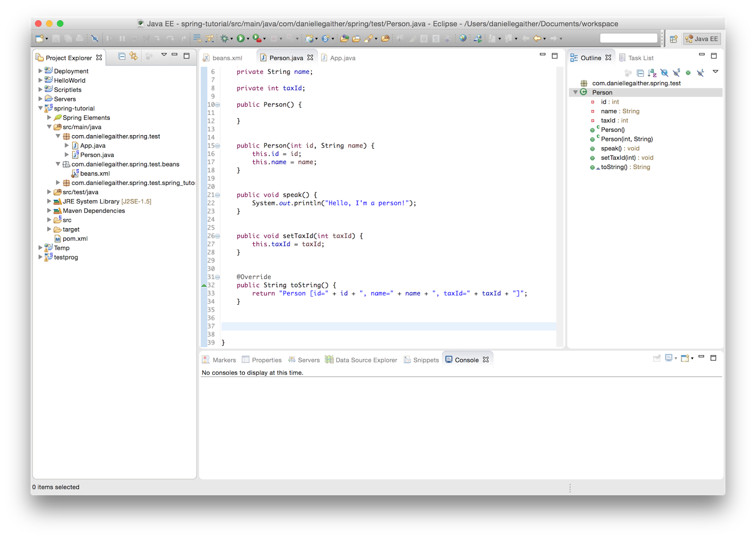
Task: Open Project Explorer view menu triangle
Action: pos(164,55)
